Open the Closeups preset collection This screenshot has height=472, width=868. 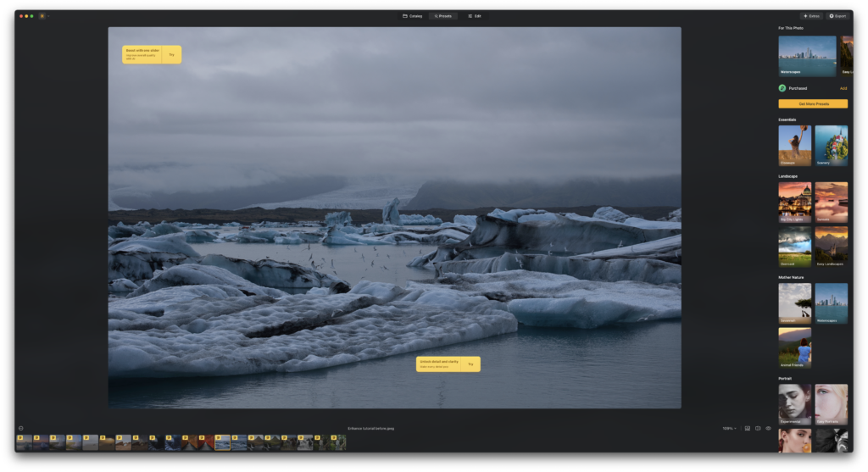pyautogui.click(x=795, y=146)
